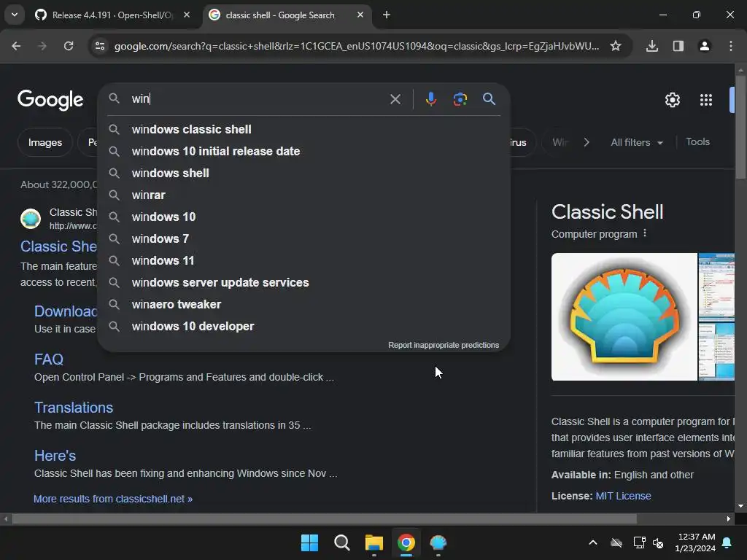Show more filter chips with right arrow
The image size is (747, 560).
click(587, 142)
